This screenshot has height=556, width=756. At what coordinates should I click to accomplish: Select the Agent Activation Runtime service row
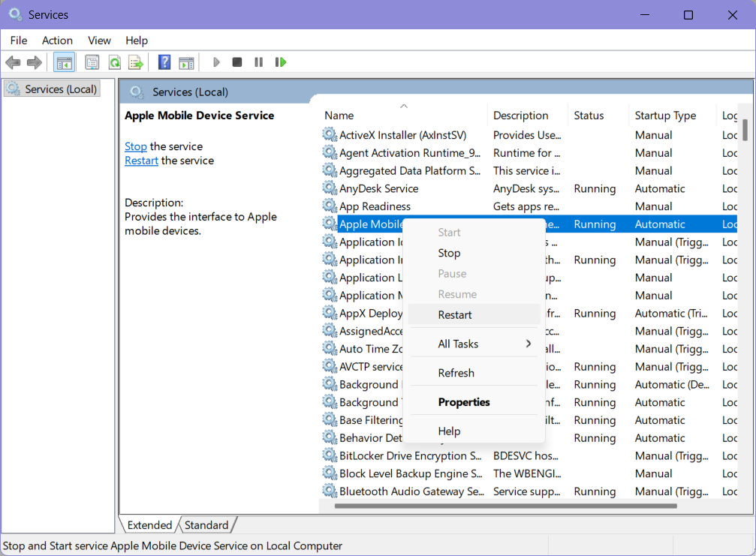(x=529, y=153)
